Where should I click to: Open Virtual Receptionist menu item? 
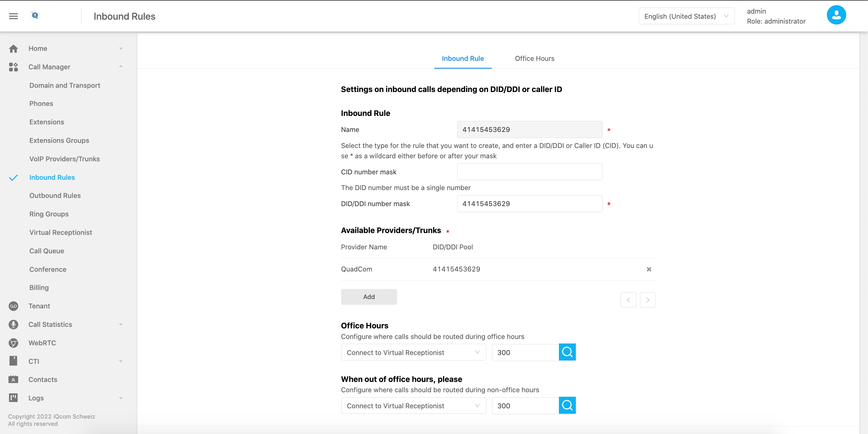[x=61, y=232]
